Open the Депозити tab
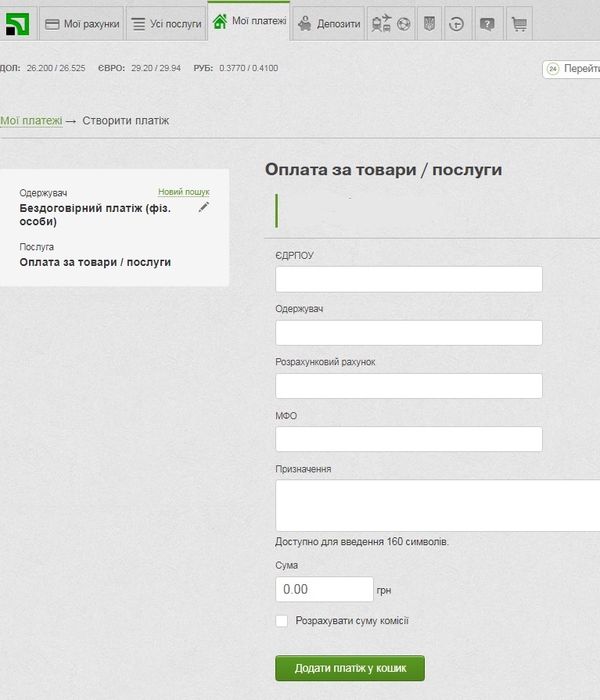Image resolution: width=600 pixels, height=700 pixels. (329, 23)
